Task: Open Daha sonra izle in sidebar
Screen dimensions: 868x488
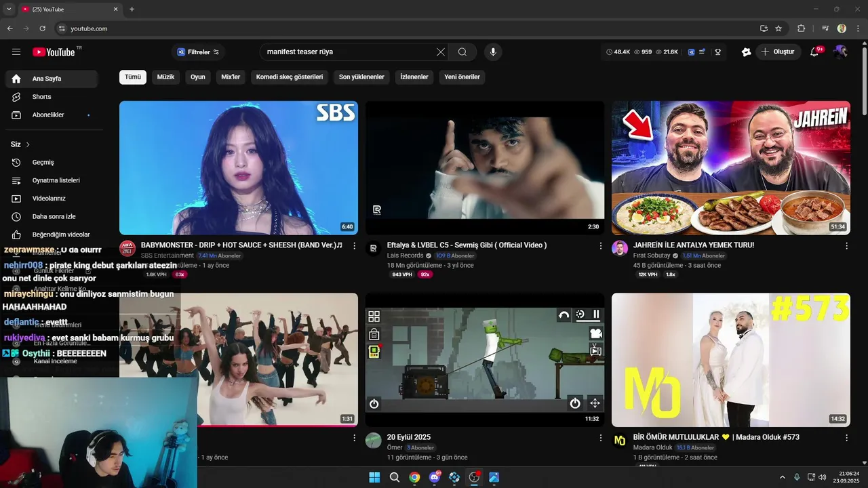Action: pos(52,216)
